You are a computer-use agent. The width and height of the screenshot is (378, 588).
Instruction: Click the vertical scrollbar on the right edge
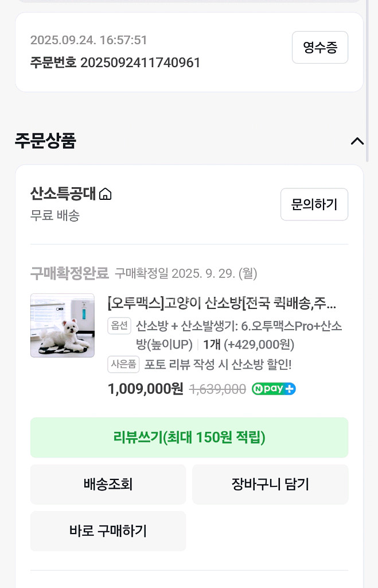click(x=367, y=57)
